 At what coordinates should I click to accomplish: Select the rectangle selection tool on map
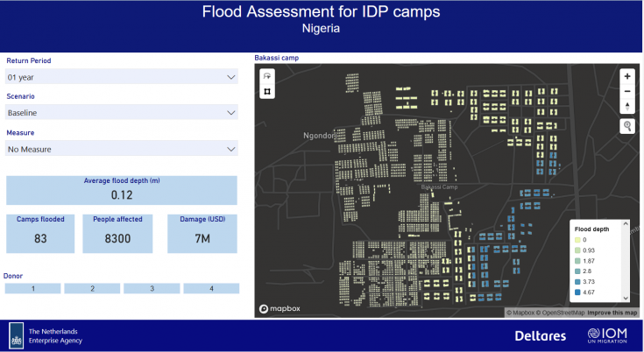pos(267,91)
